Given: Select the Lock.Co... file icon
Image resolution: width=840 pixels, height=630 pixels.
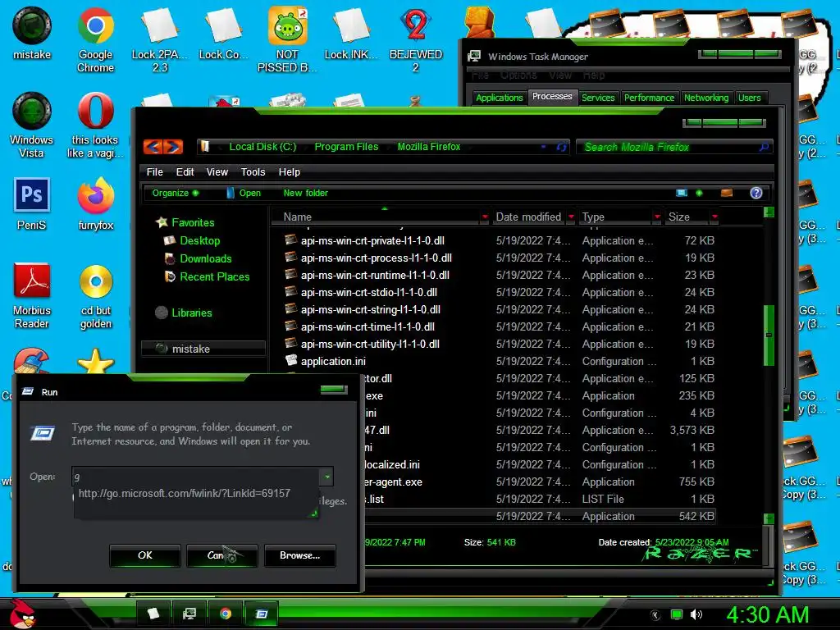Looking at the screenshot, I should pyautogui.click(x=223, y=33).
